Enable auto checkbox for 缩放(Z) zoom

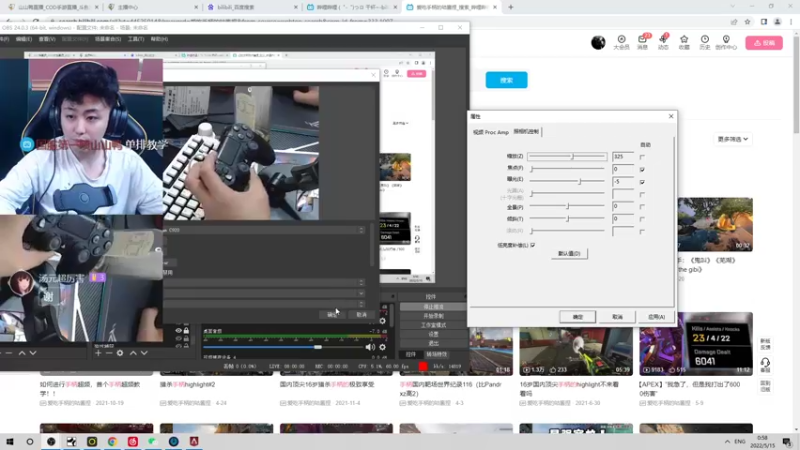(x=642, y=157)
